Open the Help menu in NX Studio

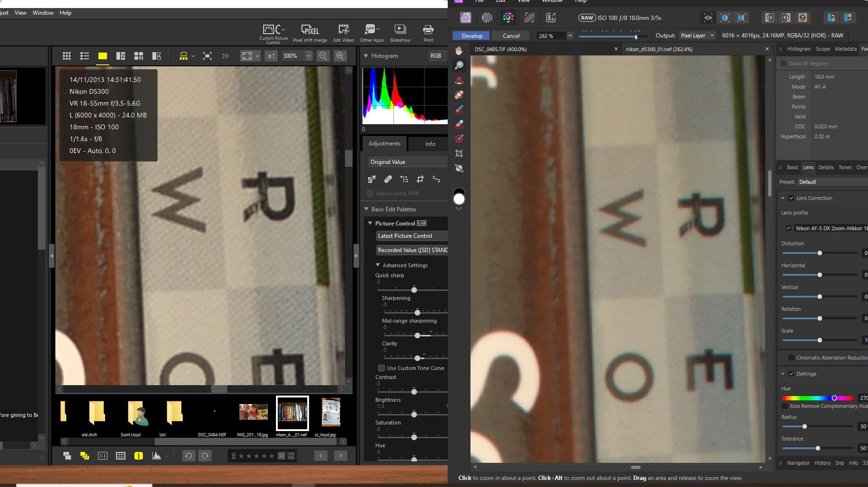(65, 13)
